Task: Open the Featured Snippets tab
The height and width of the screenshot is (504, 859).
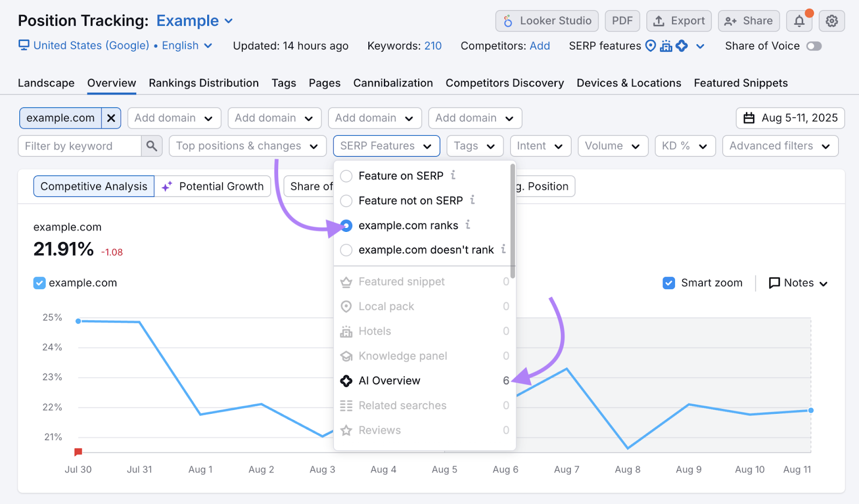Action: coord(740,83)
